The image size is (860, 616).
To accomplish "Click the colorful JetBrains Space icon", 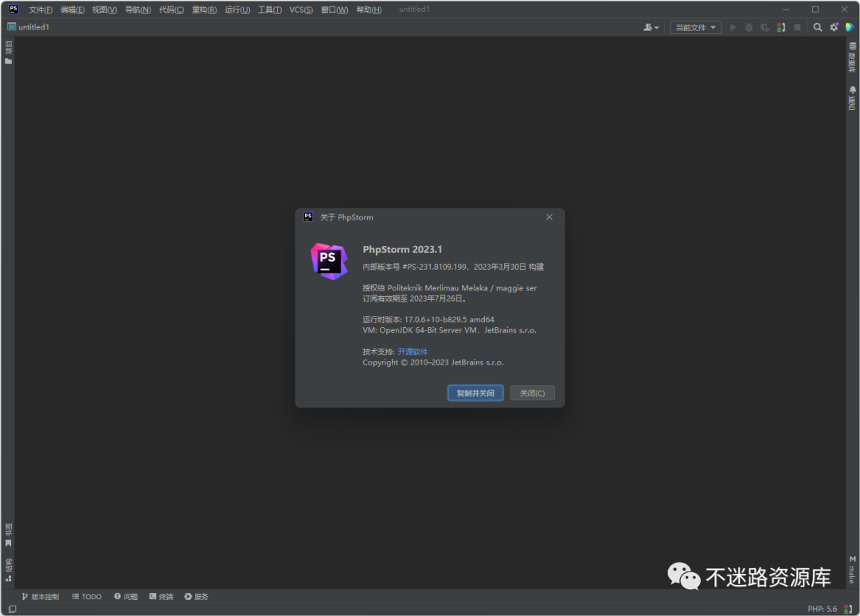I will pyautogui.click(x=850, y=27).
